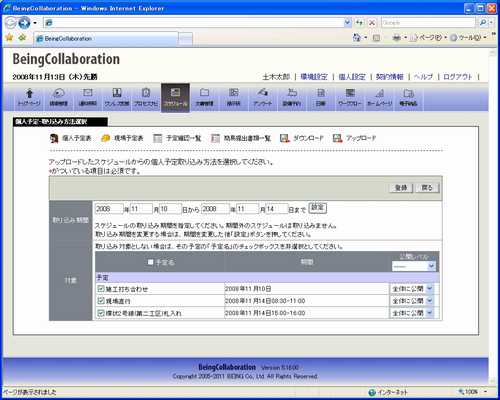Open the 個人設定 link
The width and height of the screenshot is (500, 400).
352,77
